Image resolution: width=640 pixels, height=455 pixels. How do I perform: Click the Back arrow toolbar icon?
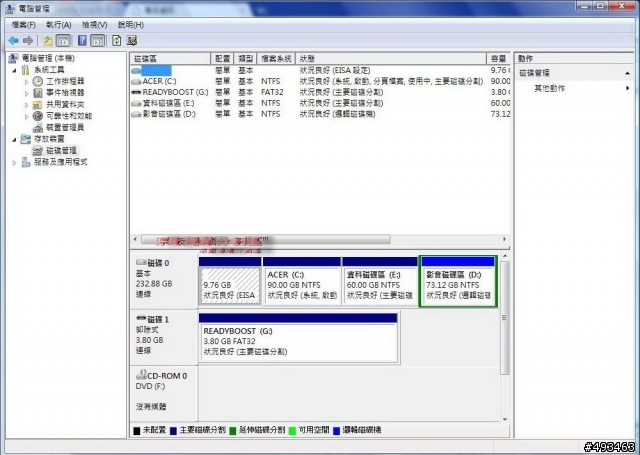(x=14, y=40)
